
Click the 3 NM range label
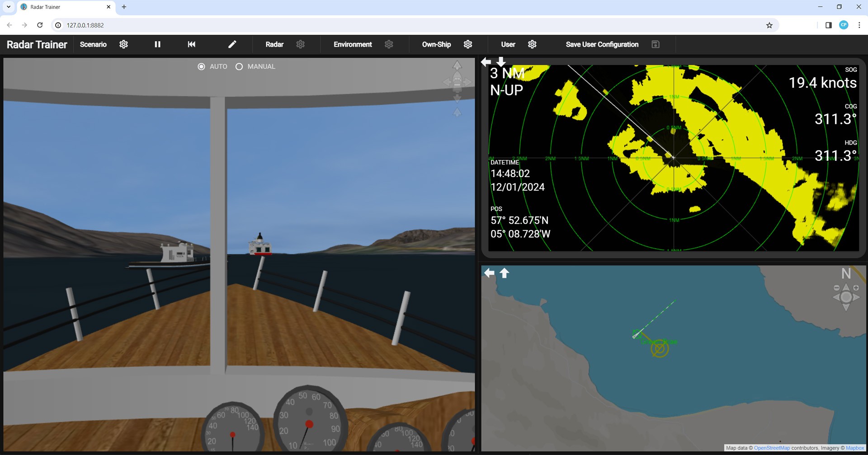(x=507, y=73)
